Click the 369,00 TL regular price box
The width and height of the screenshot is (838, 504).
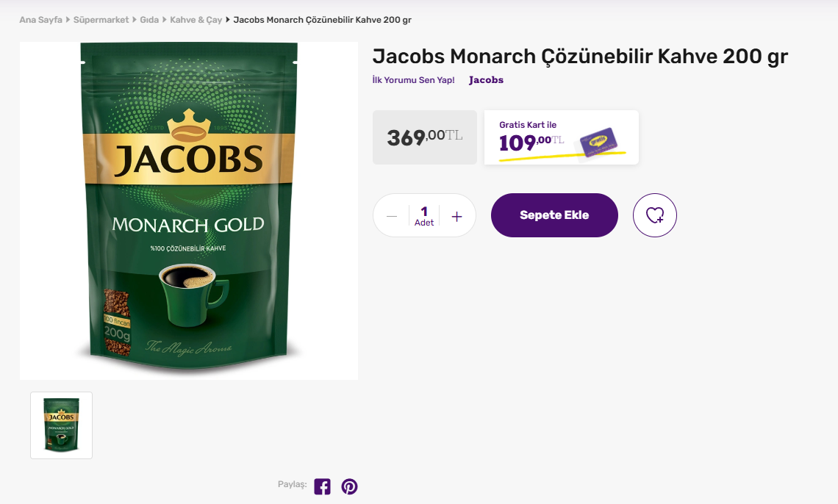pos(424,137)
